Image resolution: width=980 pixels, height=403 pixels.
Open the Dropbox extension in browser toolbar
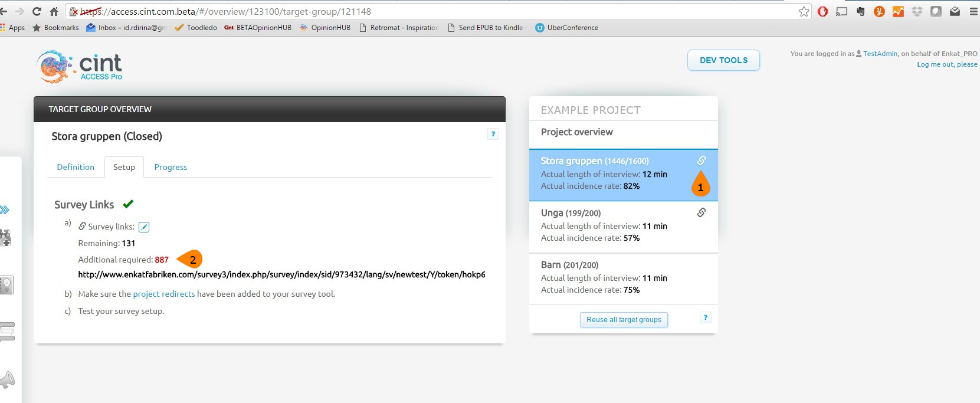[917, 11]
